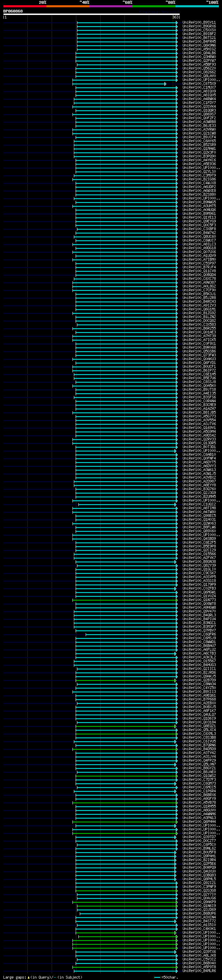Click the white query sequence bar
Image resolution: width=222 pixels, height=980 pixels.
(91, 15)
